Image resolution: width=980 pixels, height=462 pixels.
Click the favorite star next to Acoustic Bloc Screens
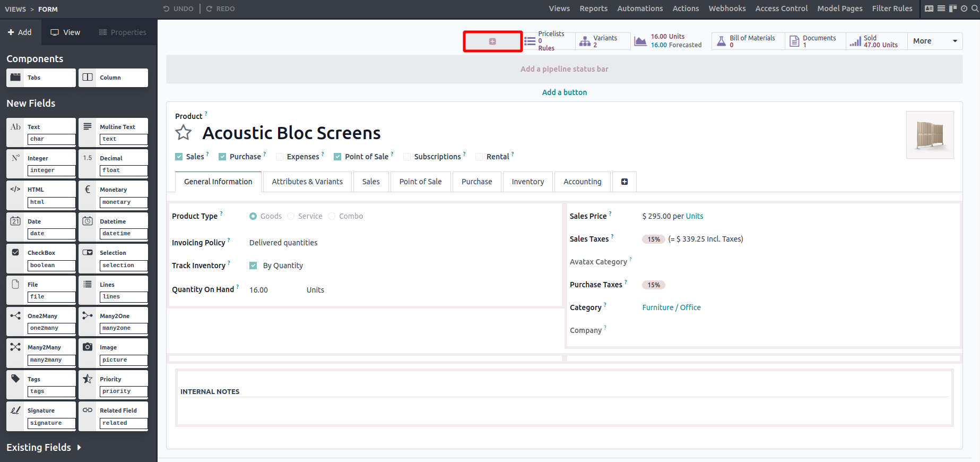(184, 132)
